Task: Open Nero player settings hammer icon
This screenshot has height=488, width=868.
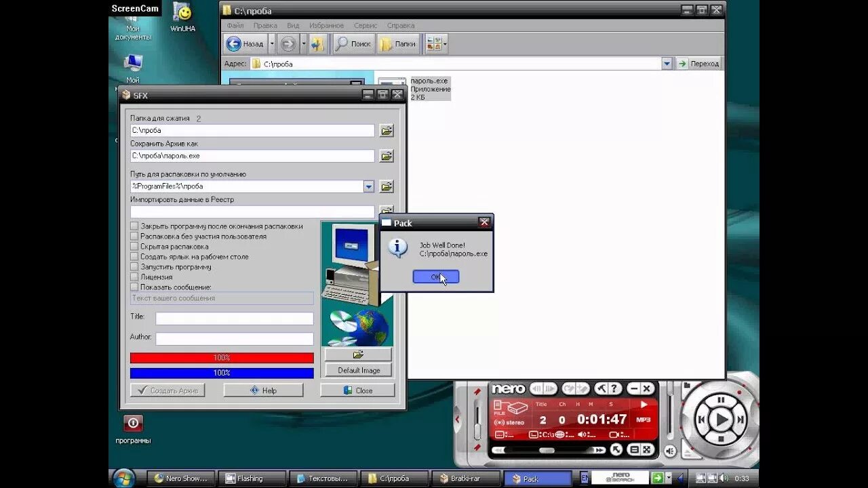Action: coord(600,388)
